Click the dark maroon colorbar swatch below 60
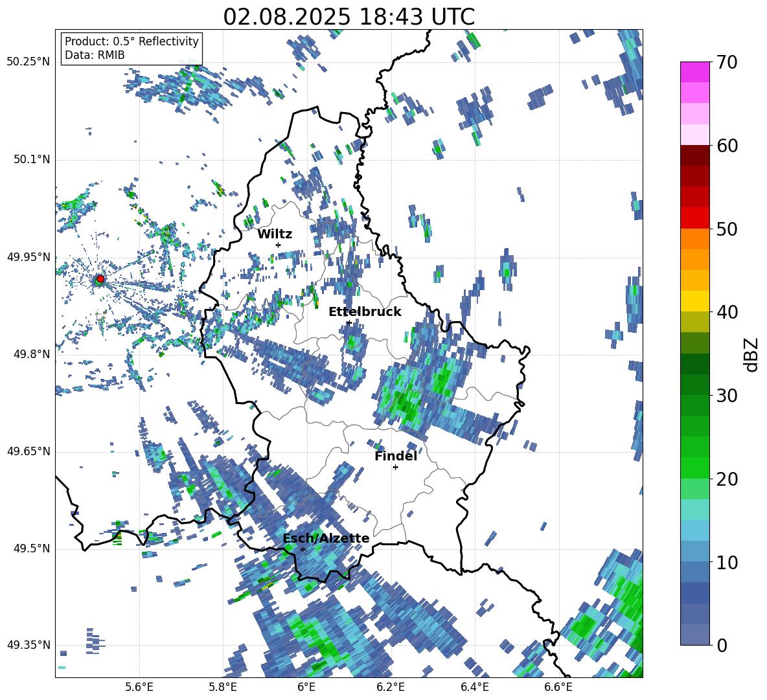The width and height of the screenshot is (767, 700). (x=694, y=155)
